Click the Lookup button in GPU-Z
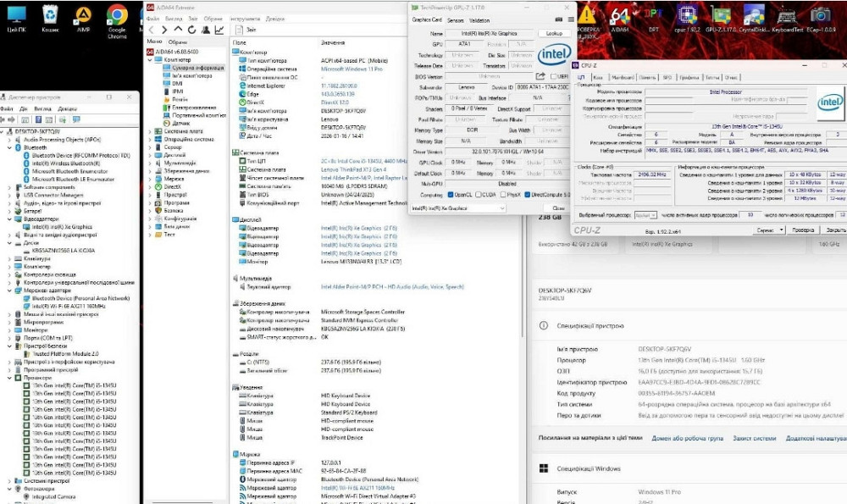847x504 pixels. tap(554, 33)
